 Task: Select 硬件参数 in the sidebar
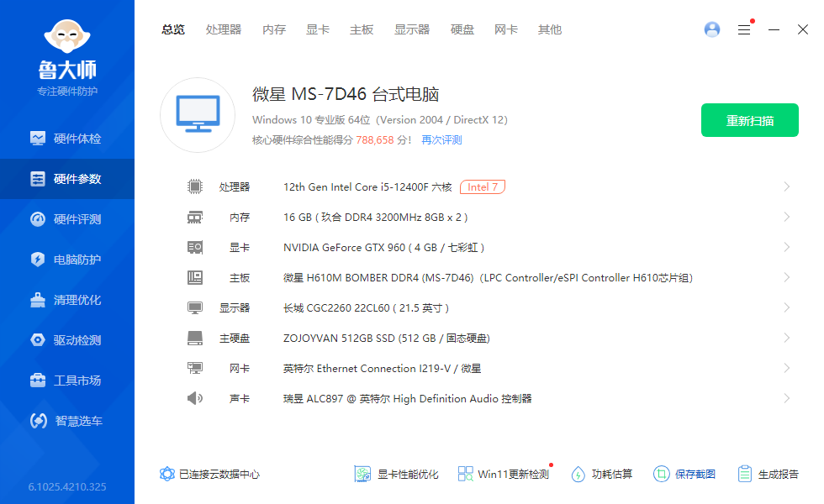(66, 179)
